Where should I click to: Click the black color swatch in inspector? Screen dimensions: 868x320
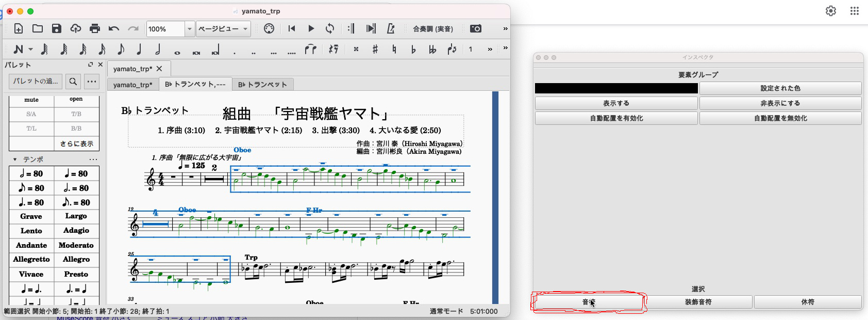click(x=616, y=88)
